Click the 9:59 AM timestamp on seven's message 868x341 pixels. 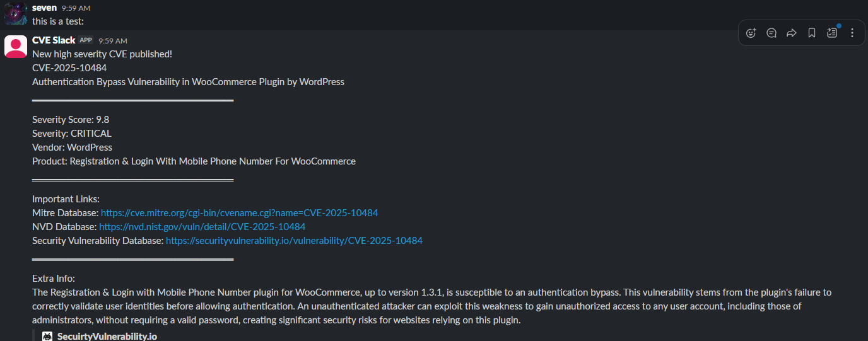(x=76, y=8)
